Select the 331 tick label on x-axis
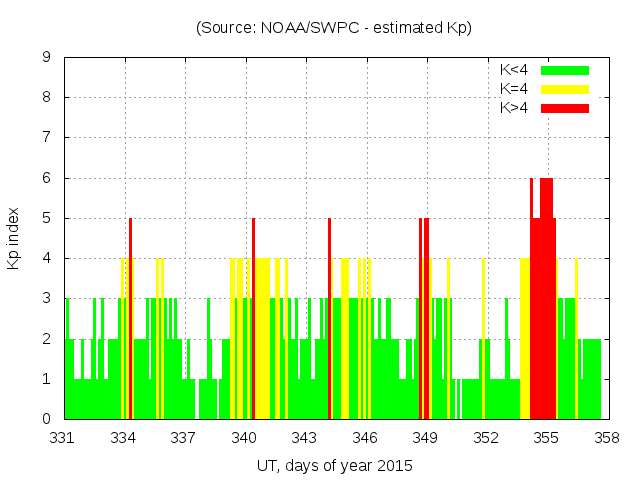This screenshot has width=640, height=480. point(64,437)
